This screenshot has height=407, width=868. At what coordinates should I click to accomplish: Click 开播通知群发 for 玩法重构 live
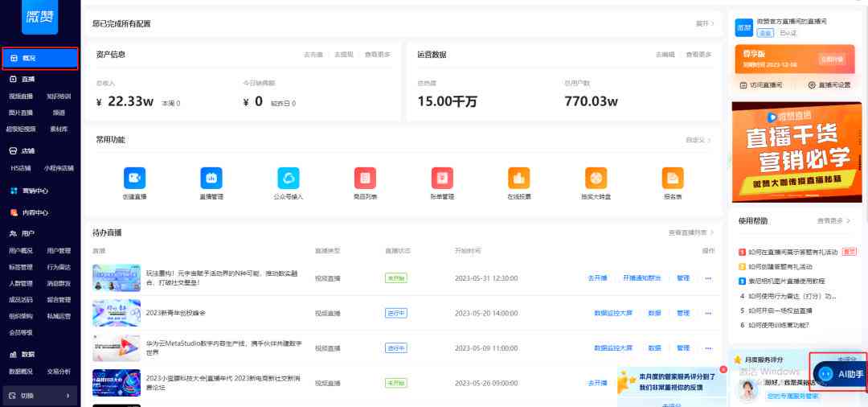pos(642,278)
